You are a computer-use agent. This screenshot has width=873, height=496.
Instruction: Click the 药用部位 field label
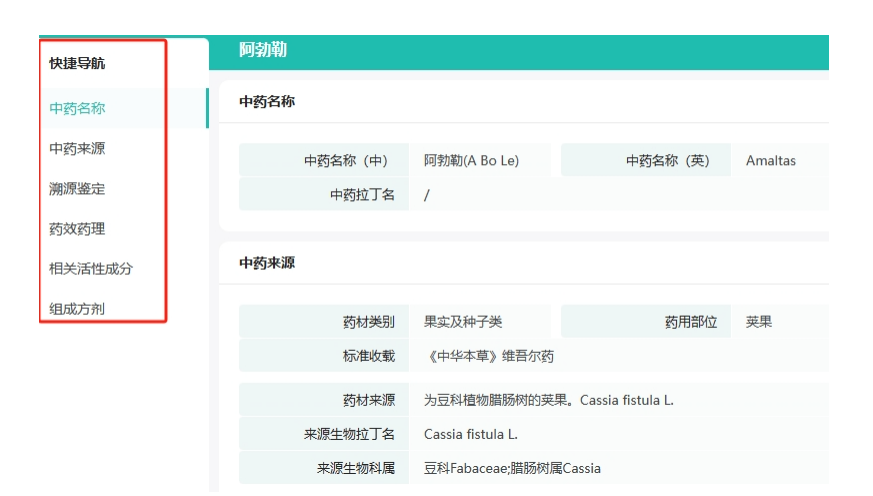tap(691, 322)
